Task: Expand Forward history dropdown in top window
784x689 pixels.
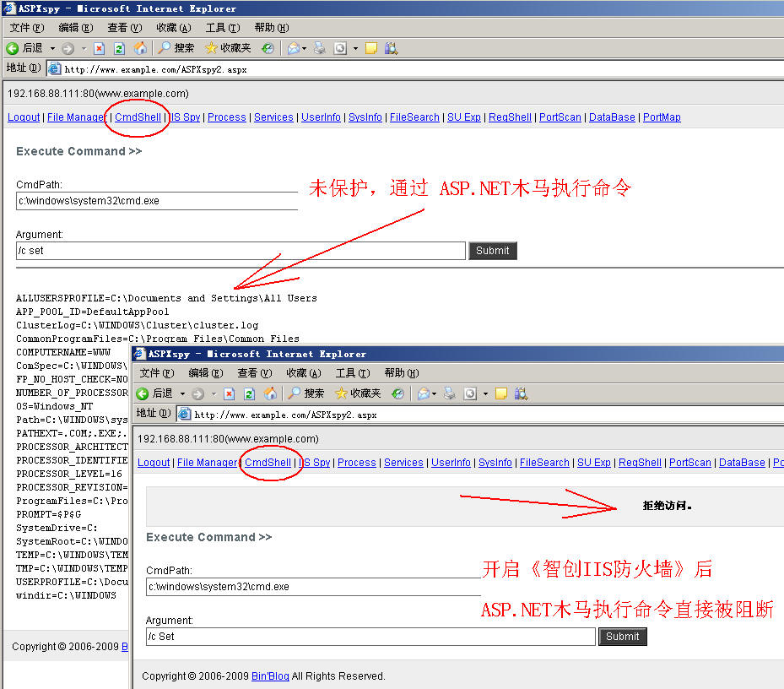Action: click(84, 48)
